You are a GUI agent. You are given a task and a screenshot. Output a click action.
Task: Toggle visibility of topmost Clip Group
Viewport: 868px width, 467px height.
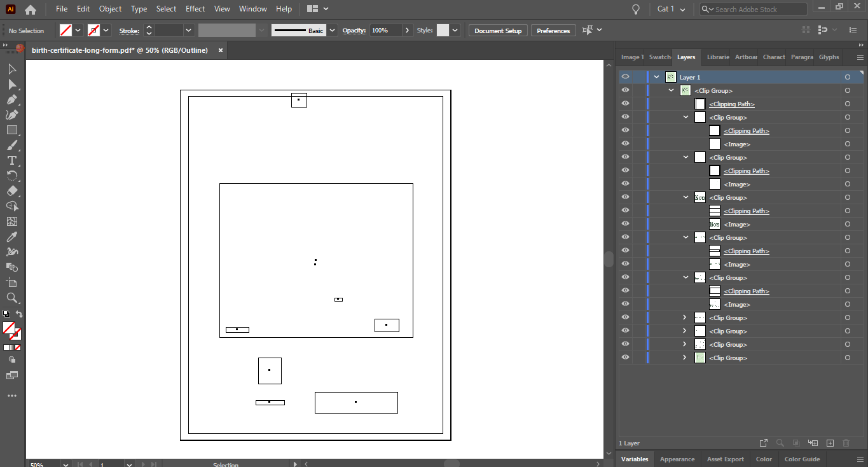tap(625, 90)
